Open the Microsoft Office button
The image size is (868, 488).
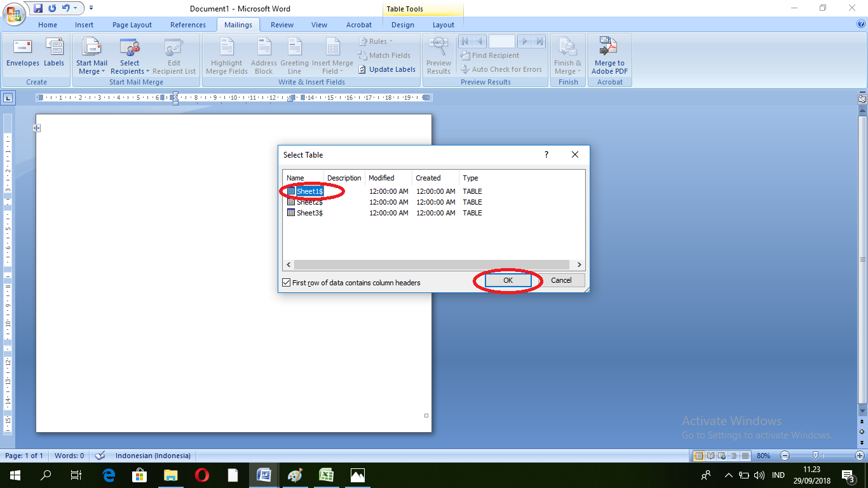coord(13,13)
